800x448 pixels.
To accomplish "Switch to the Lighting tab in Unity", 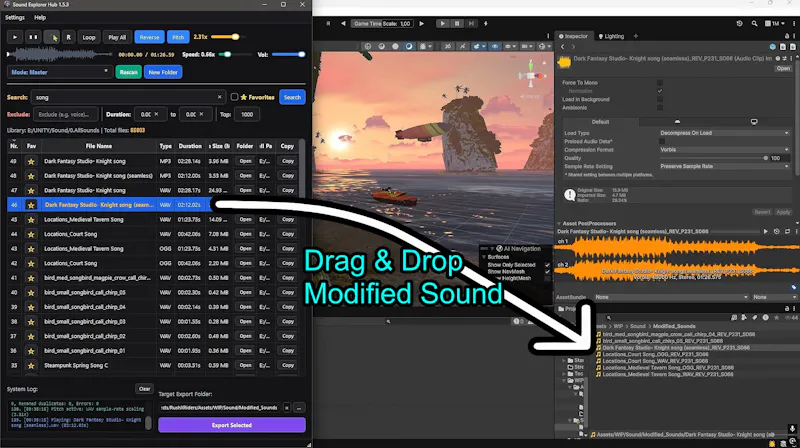I will [x=611, y=36].
